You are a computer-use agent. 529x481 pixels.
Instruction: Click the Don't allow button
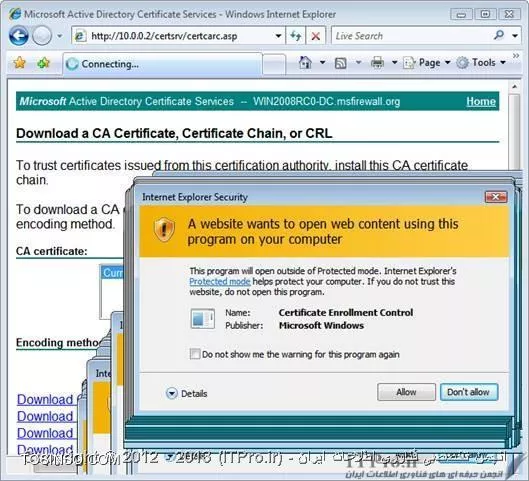pyautogui.click(x=469, y=392)
